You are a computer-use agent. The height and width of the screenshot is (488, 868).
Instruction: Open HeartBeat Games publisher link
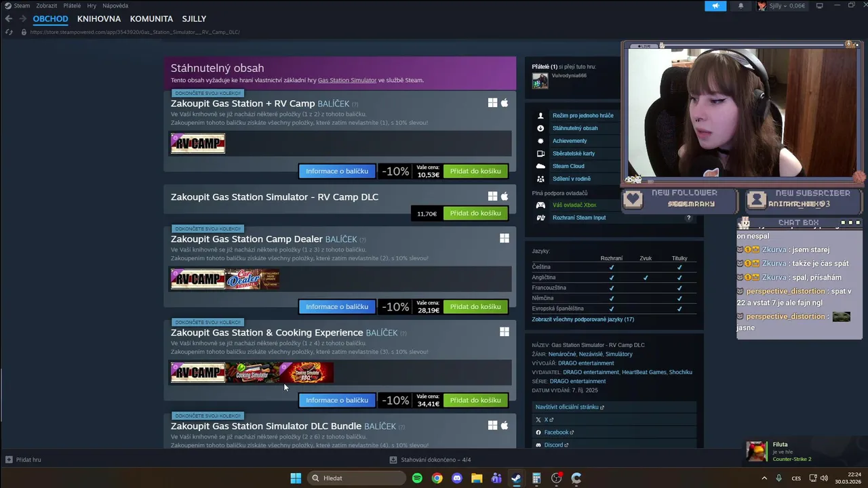click(644, 372)
